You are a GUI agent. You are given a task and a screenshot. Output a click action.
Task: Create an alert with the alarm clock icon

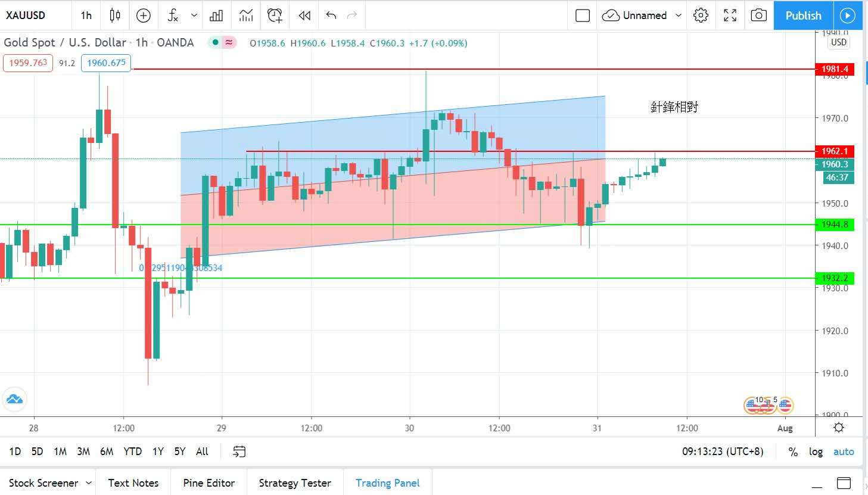pos(275,15)
